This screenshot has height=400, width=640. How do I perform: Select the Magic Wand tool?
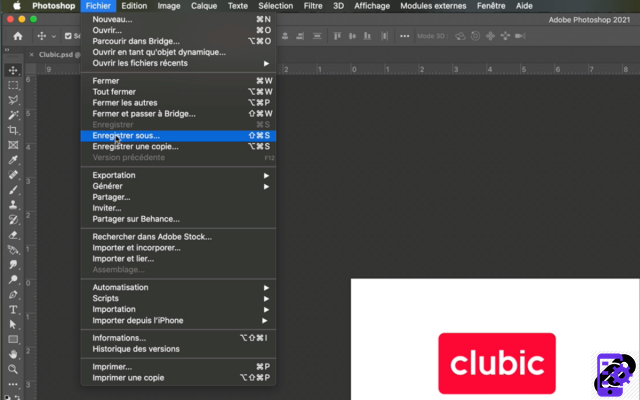coord(13,115)
